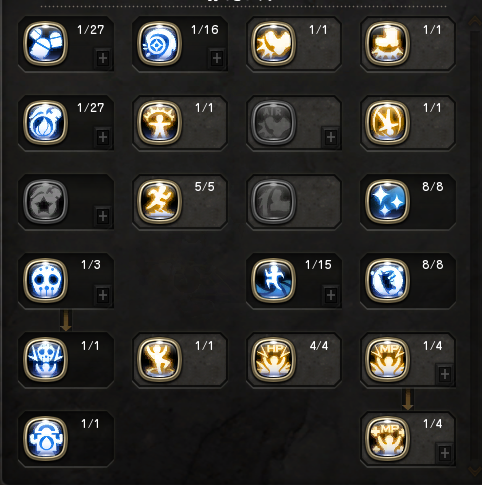The width and height of the screenshot is (482, 485).
Task: Add point to the first 1/27 skill
Action: point(103,58)
